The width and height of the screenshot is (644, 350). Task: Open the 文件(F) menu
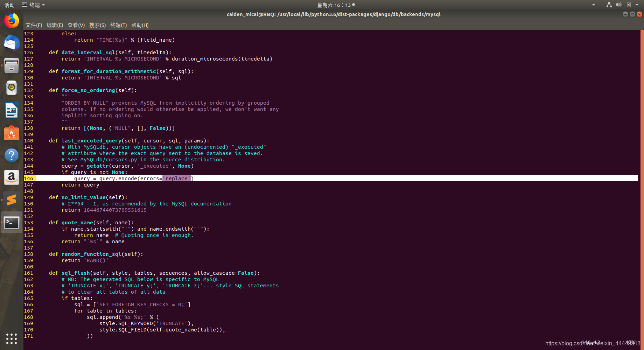[34, 25]
